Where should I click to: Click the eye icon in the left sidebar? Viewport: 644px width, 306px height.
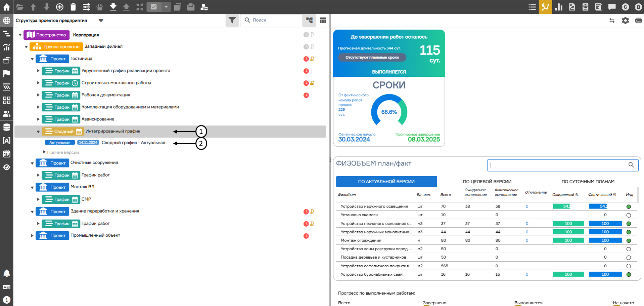point(6,167)
